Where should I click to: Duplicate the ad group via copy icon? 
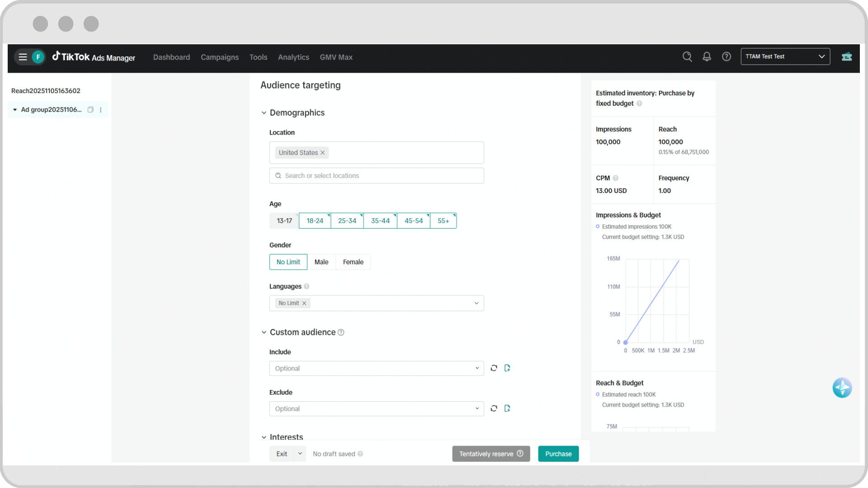click(90, 110)
